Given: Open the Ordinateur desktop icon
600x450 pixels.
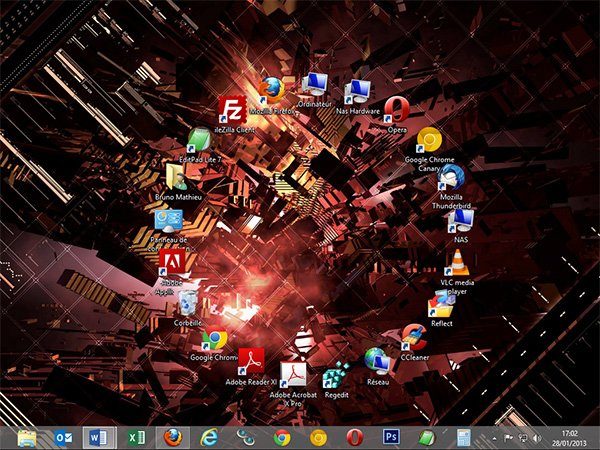Looking at the screenshot, I should pos(315,85).
